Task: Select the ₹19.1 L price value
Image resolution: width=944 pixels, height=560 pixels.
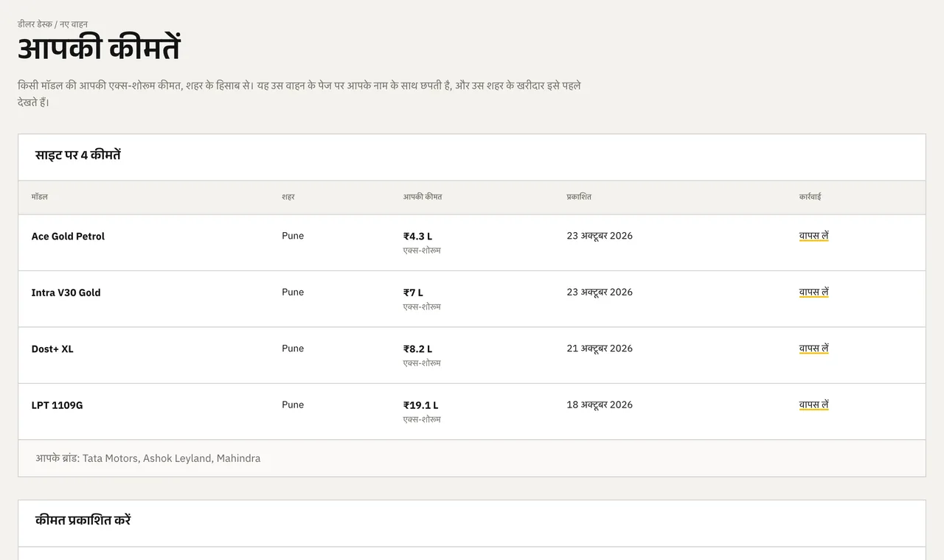Action: pos(420,405)
